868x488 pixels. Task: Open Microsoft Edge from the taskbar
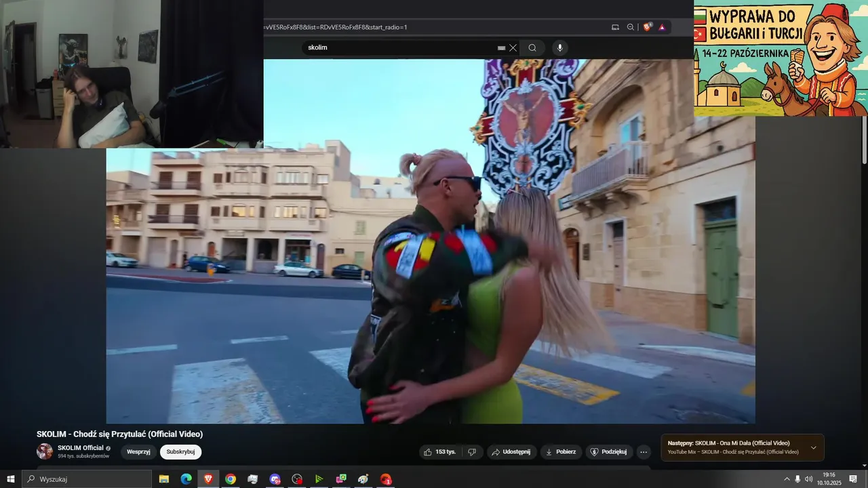point(186,479)
